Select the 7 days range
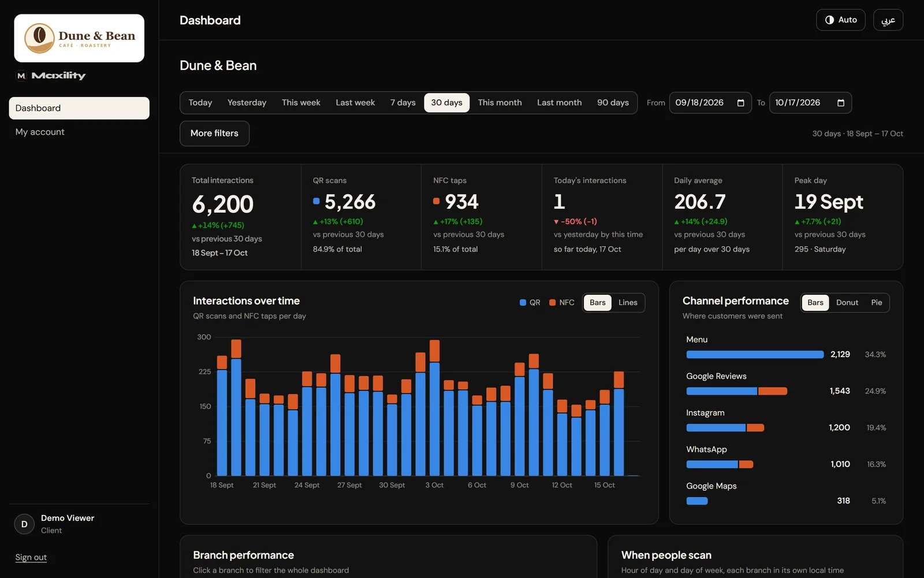 (x=403, y=102)
